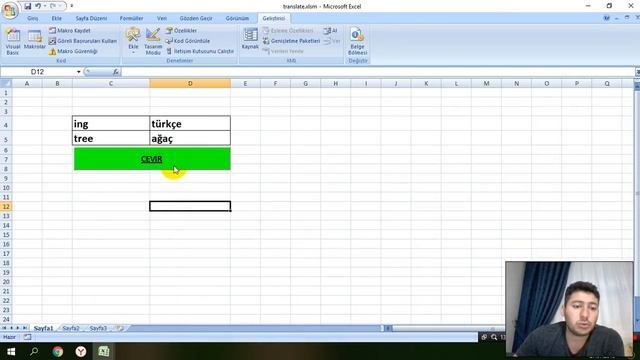Select column D header
The width and height of the screenshot is (640, 360).
[x=190, y=83]
